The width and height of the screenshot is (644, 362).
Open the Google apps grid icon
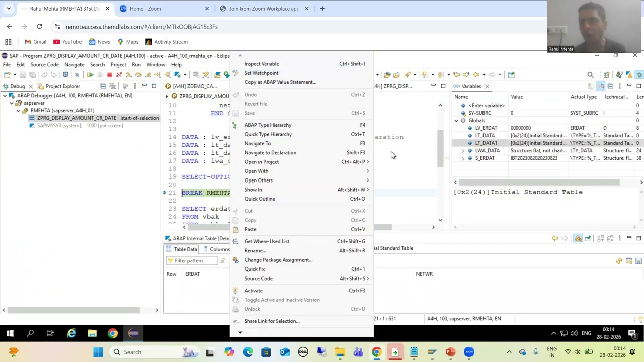pos(8,42)
